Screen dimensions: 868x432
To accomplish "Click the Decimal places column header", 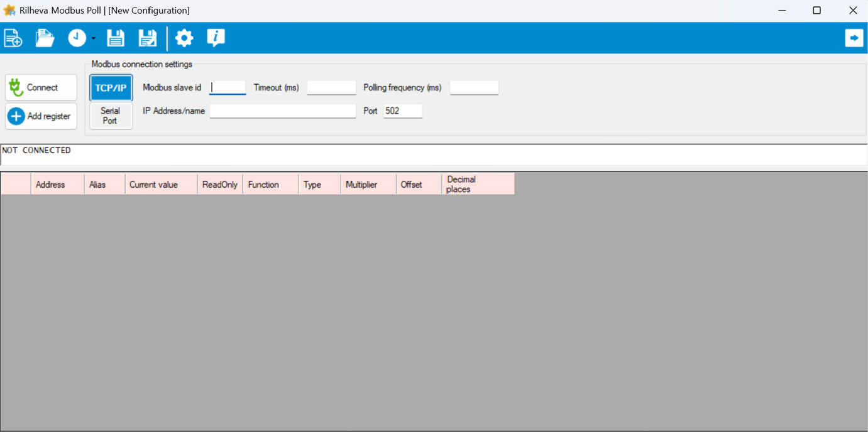I will coord(478,185).
